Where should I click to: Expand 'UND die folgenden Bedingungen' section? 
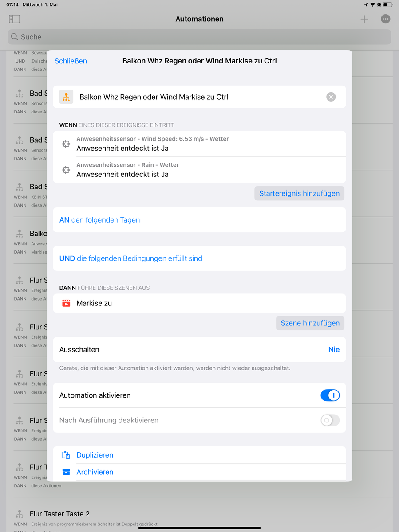coord(131,258)
